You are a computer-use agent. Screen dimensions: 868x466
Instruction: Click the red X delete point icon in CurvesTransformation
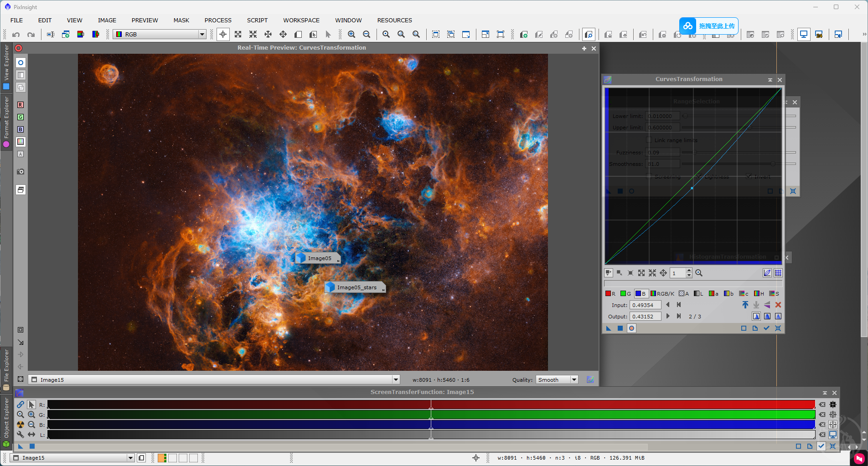tap(778, 305)
